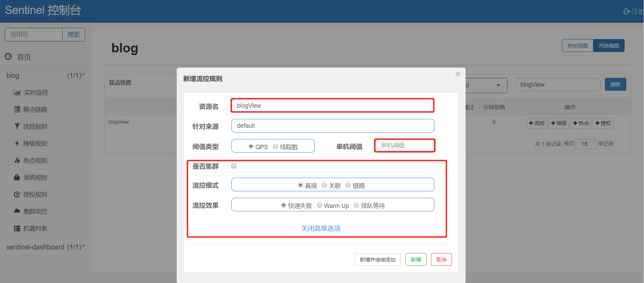Click the dashboard icon beside 首页
The image size is (644, 283).
[x=8, y=56]
